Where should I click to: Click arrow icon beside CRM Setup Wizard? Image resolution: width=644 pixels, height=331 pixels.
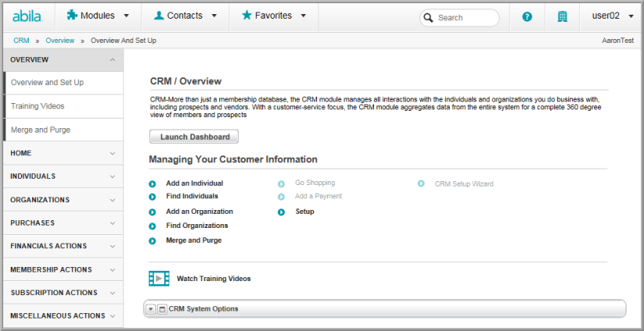point(421,183)
